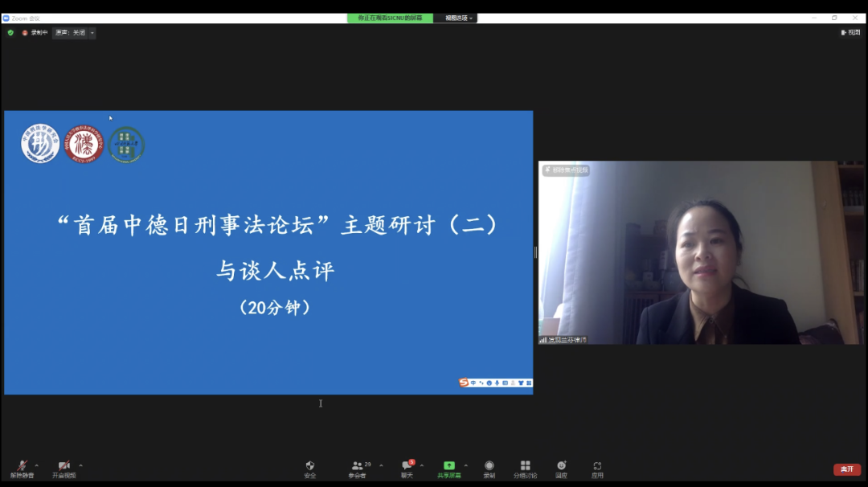Click the green Share Screen (共享屏幕) icon
The height and width of the screenshot is (487, 868).
(448, 466)
